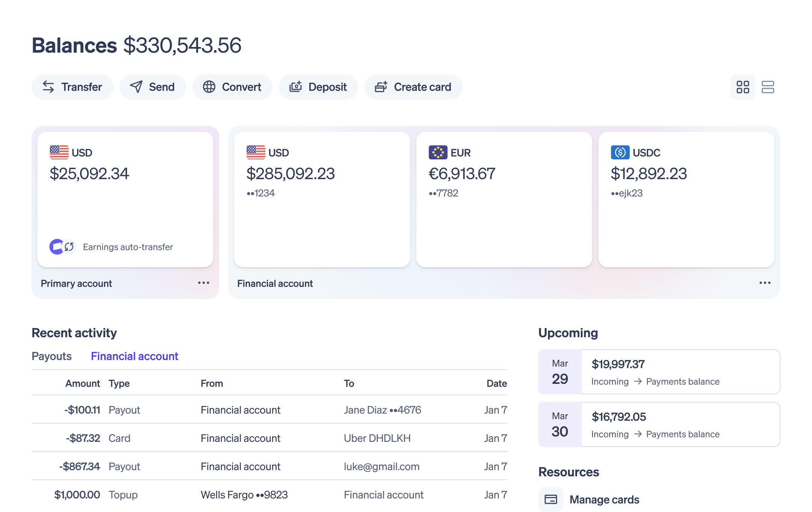Open the Financial account activity tab
812x512 pixels.
click(x=134, y=356)
